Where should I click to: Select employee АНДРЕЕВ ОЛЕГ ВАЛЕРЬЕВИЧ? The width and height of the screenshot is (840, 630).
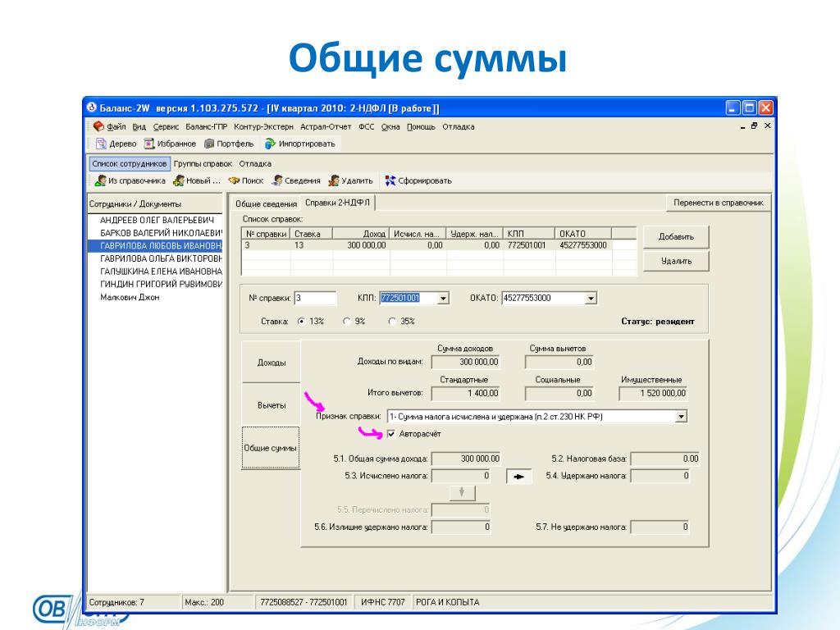[156, 221]
